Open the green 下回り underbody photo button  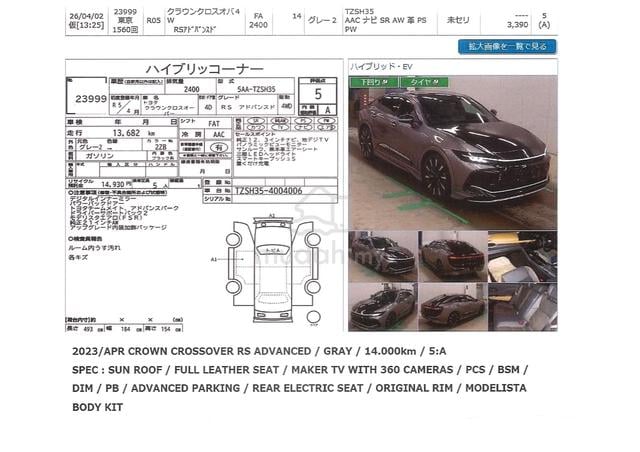pyautogui.click(x=373, y=82)
